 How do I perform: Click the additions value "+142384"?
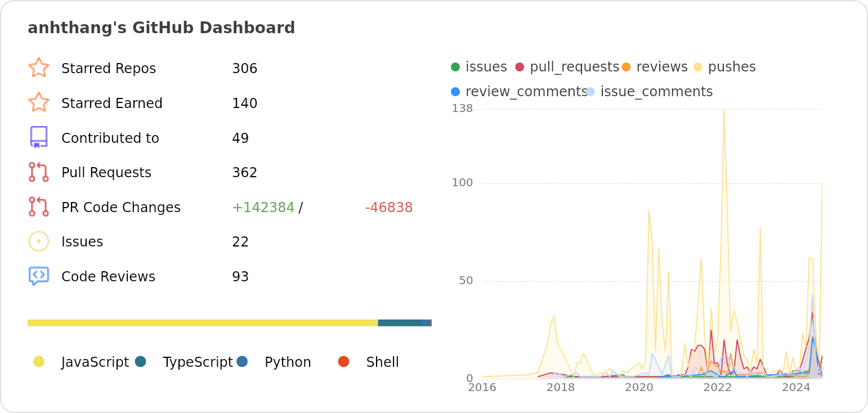pyautogui.click(x=263, y=208)
